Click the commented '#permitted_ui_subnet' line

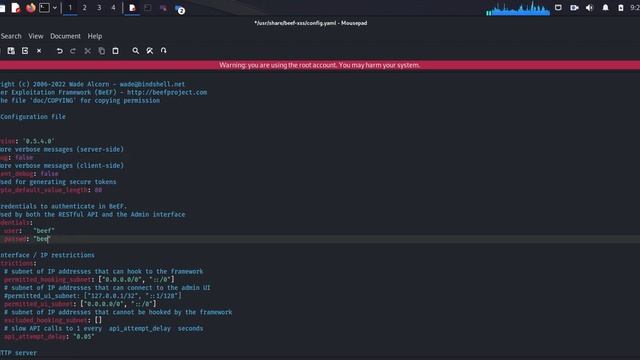click(93, 296)
